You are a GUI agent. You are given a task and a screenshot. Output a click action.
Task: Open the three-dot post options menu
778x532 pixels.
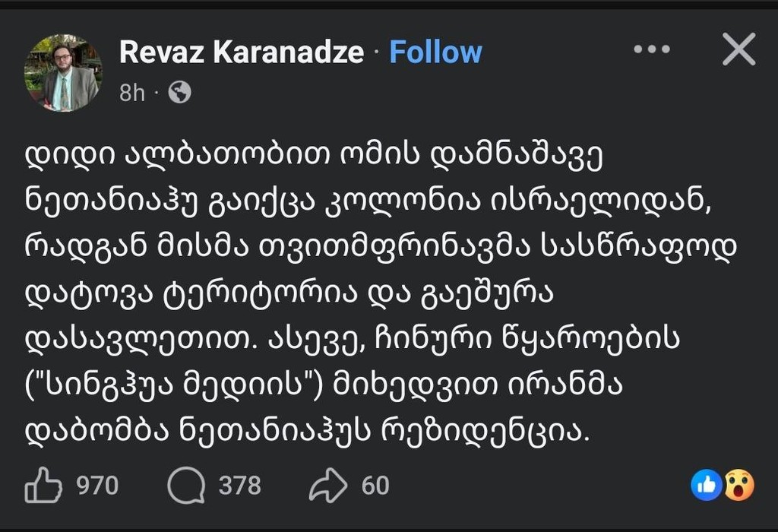coord(651,50)
